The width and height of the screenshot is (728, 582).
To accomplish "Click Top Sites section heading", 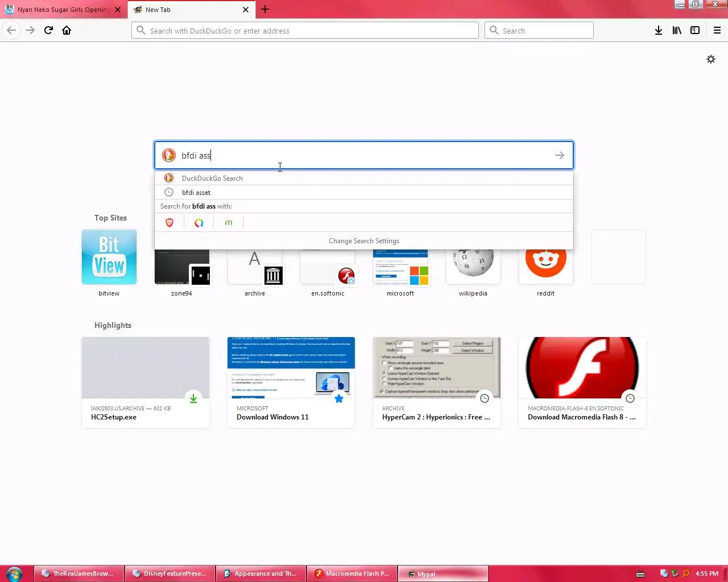I will click(110, 218).
